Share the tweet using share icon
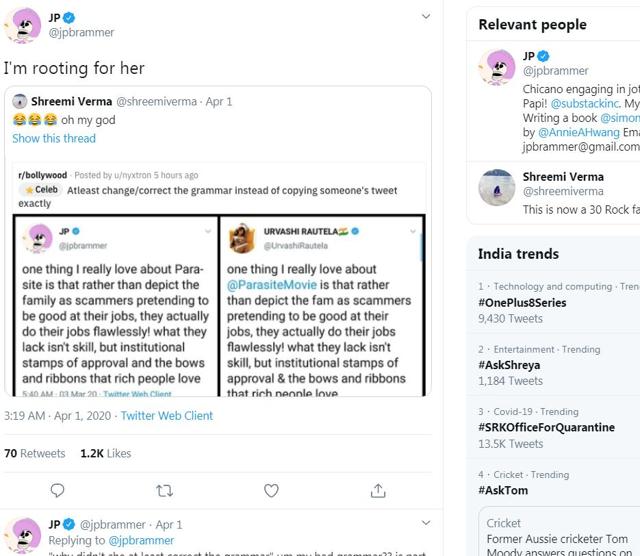 pos(378,490)
